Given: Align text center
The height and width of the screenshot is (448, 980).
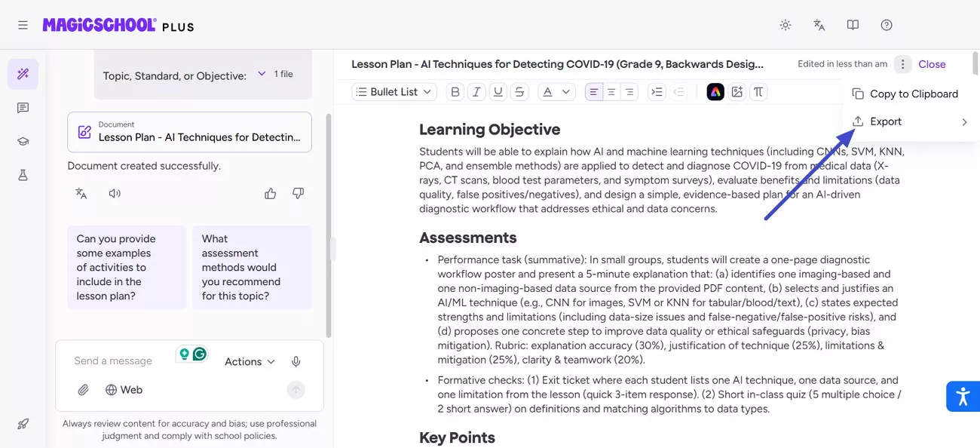Looking at the screenshot, I should click(x=611, y=92).
